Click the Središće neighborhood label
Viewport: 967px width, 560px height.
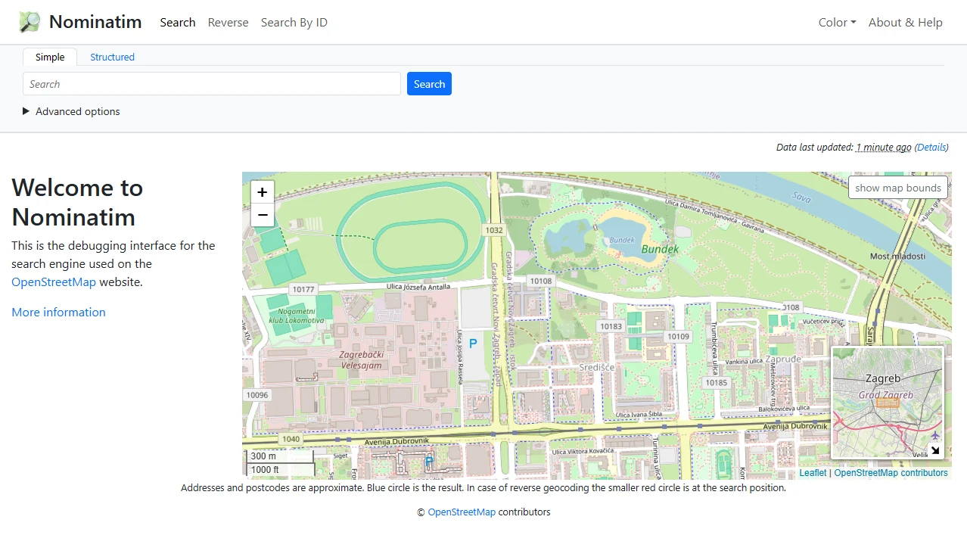[595, 367]
